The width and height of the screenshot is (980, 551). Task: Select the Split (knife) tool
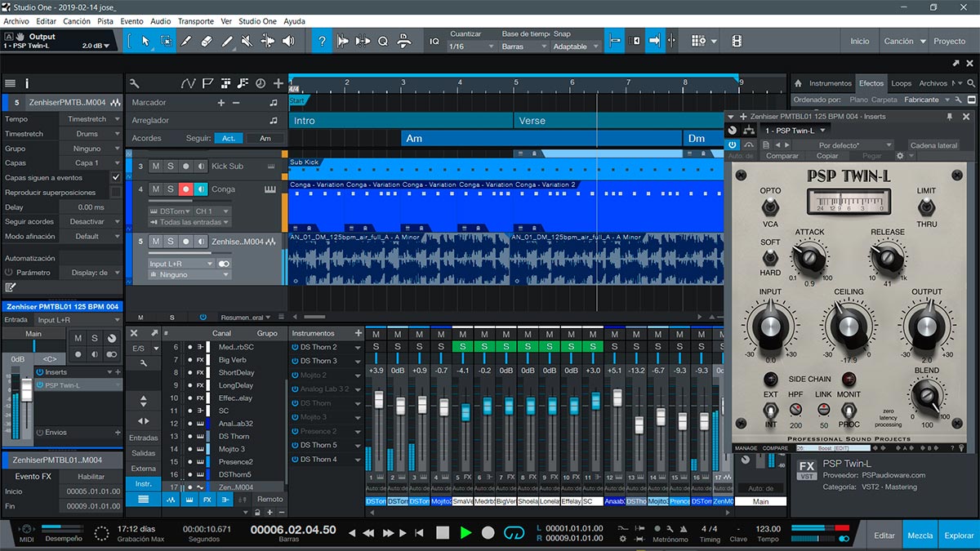(x=186, y=41)
